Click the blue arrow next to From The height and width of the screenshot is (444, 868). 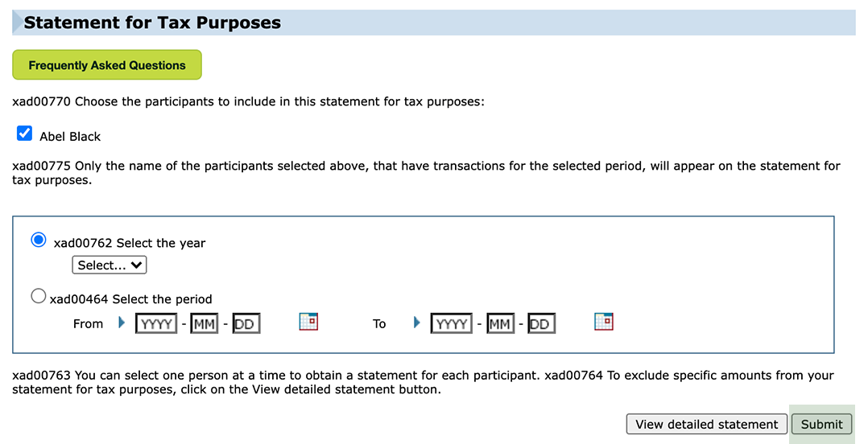pos(122,323)
